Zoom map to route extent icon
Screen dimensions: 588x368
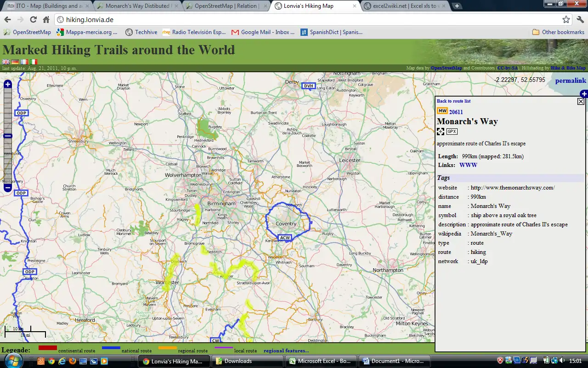(441, 132)
